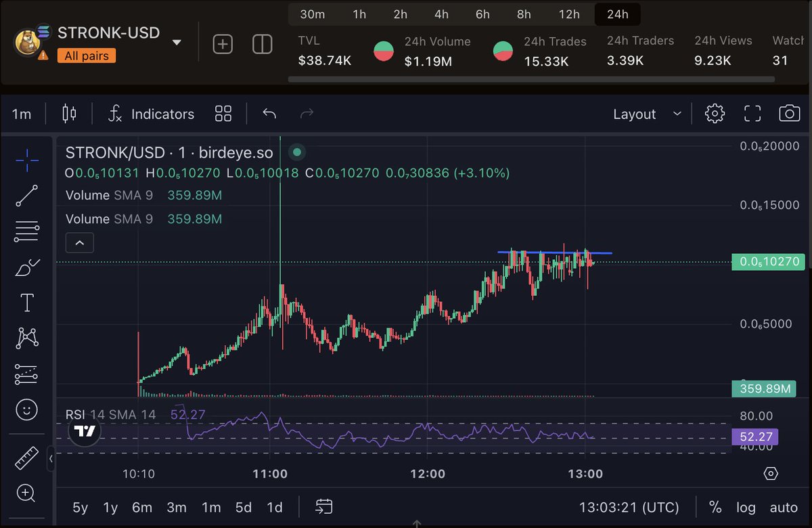Select the 2h stats timeframe
The width and height of the screenshot is (812, 528).
(x=401, y=14)
